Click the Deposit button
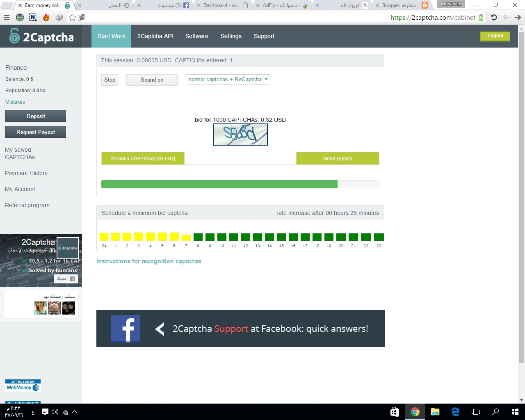Viewport: 525px width, 420px height. [x=36, y=116]
